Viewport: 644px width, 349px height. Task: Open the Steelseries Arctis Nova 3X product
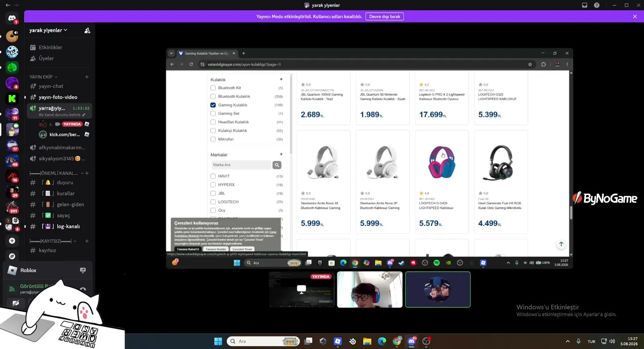(323, 182)
